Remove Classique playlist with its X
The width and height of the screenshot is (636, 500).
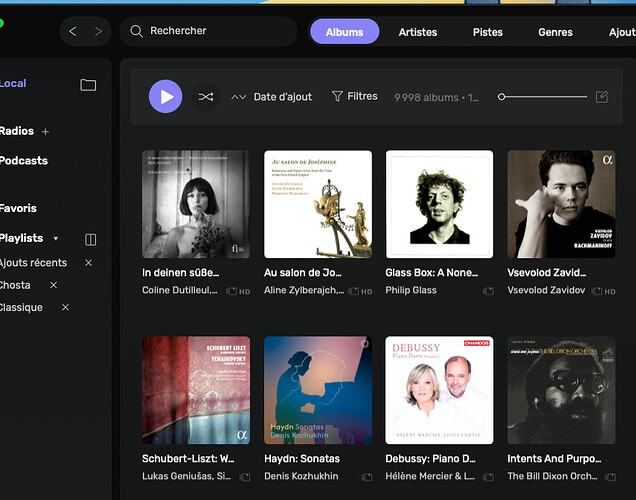(x=65, y=307)
